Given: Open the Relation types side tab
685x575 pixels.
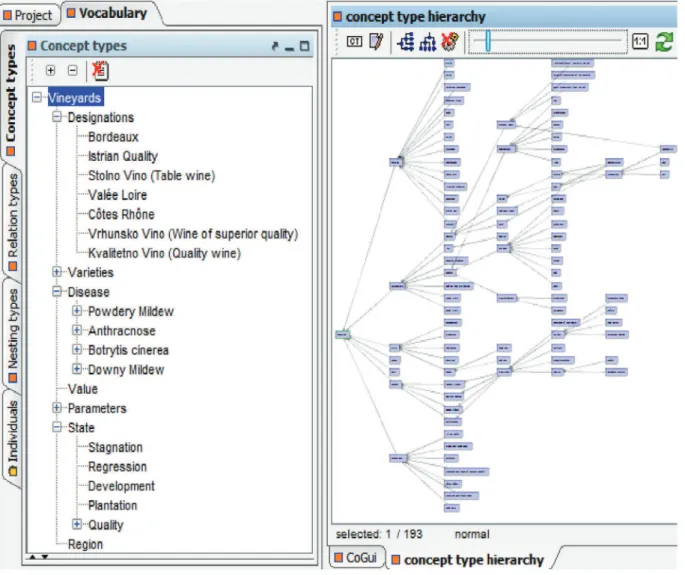Looking at the screenshot, I should [12, 222].
